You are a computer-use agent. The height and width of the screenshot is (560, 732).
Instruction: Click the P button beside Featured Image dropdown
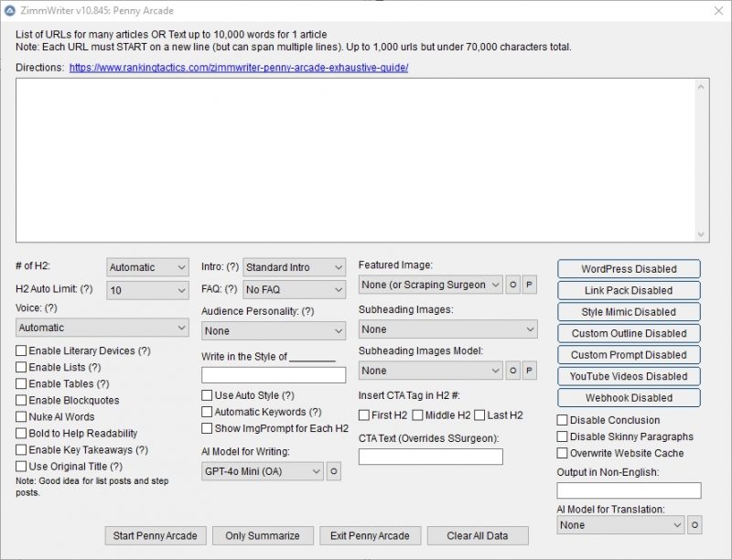tap(529, 285)
